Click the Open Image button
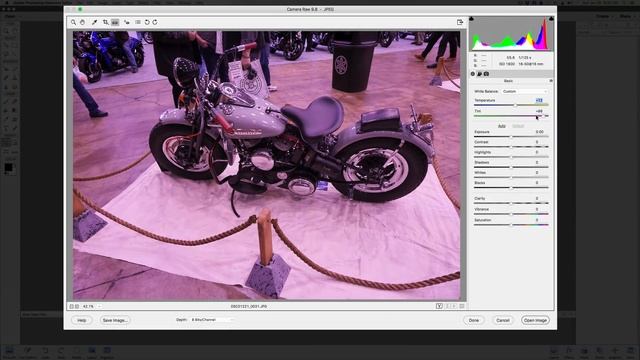The height and width of the screenshot is (360, 640). click(535, 320)
